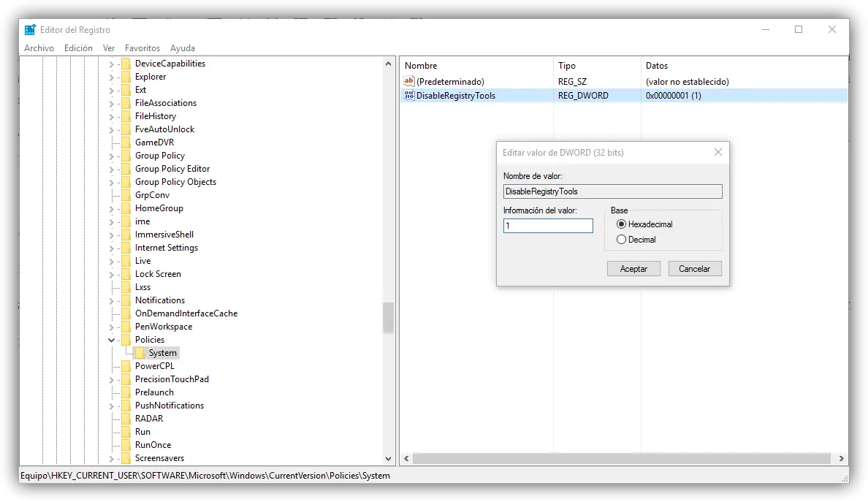Select the PushNotifications tree item

(x=170, y=406)
